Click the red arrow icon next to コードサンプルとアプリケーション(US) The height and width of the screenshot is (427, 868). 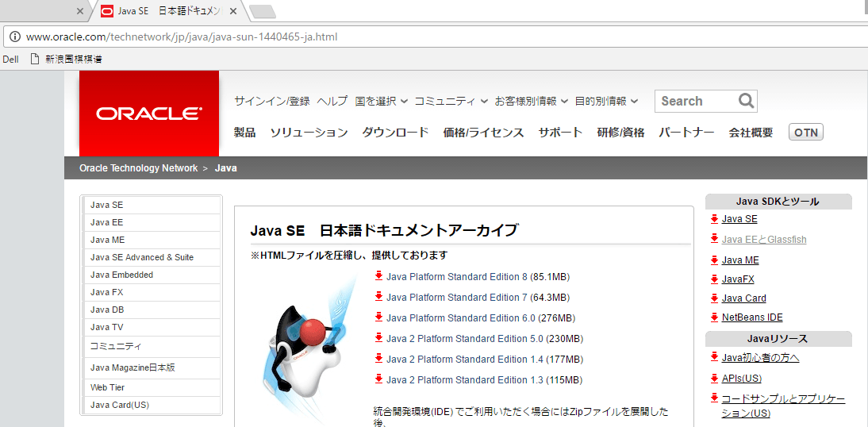pos(714,398)
